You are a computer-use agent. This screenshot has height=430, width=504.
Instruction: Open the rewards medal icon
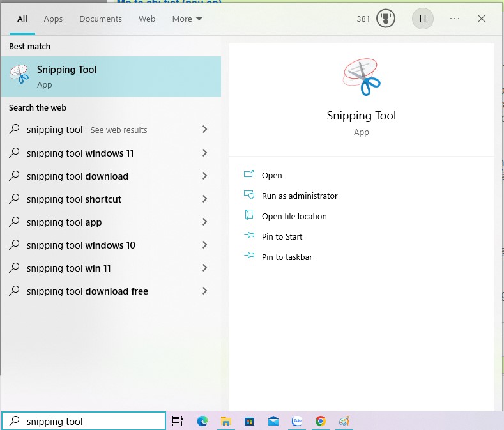click(x=386, y=19)
